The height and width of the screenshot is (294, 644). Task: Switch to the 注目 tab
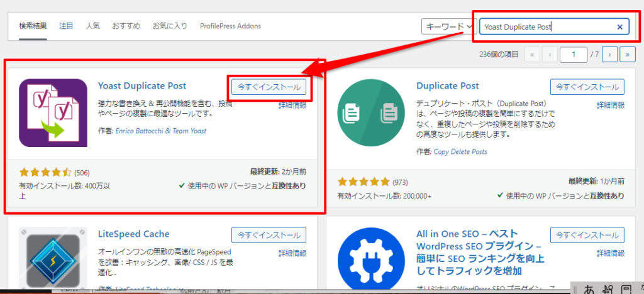coord(66,26)
